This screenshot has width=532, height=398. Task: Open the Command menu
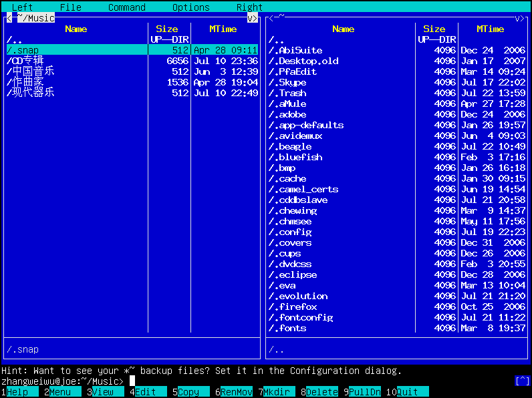pos(126,7)
